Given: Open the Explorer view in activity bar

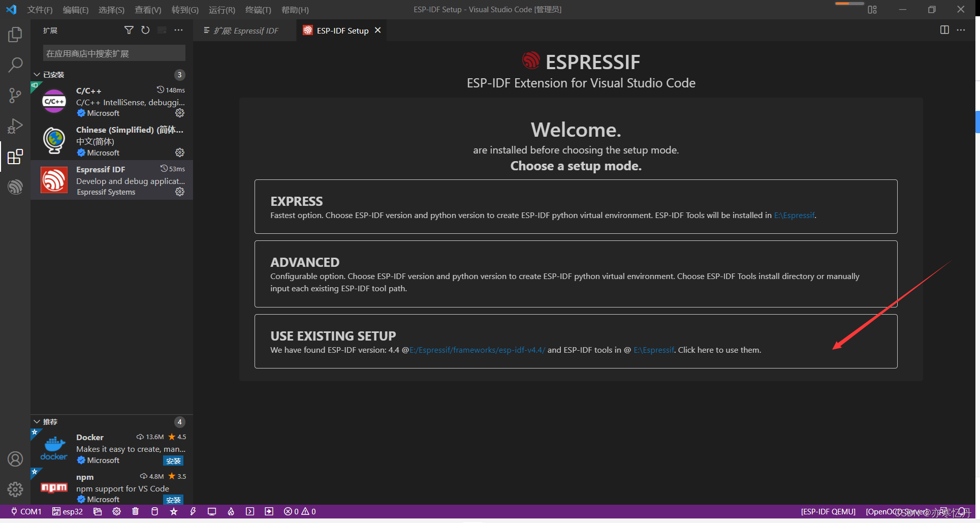Looking at the screenshot, I should coord(15,35).
